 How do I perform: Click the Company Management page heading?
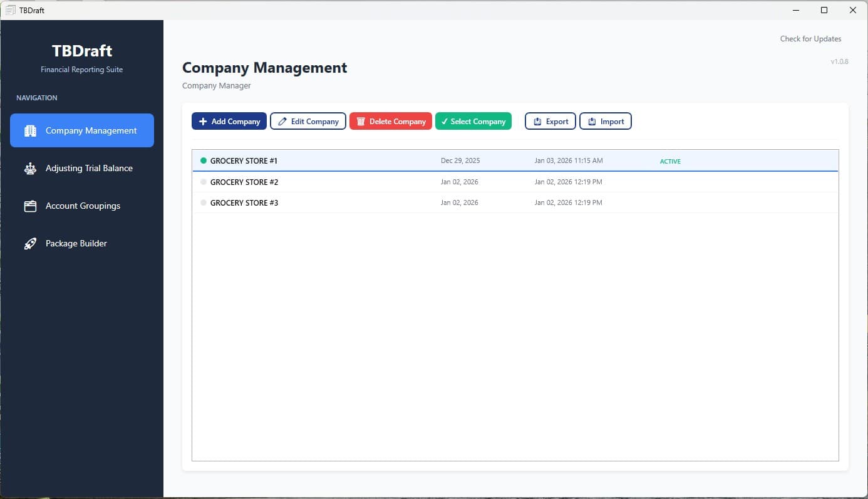(264, 68)
